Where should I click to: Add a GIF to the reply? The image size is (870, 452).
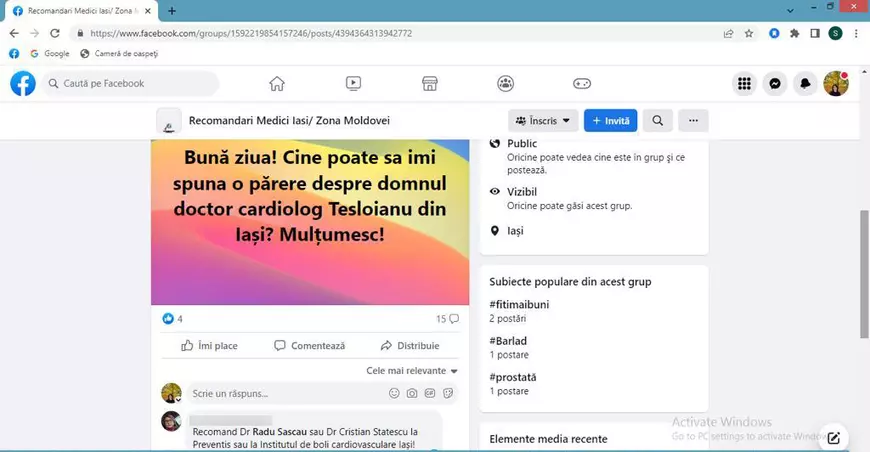click(430, 393)
